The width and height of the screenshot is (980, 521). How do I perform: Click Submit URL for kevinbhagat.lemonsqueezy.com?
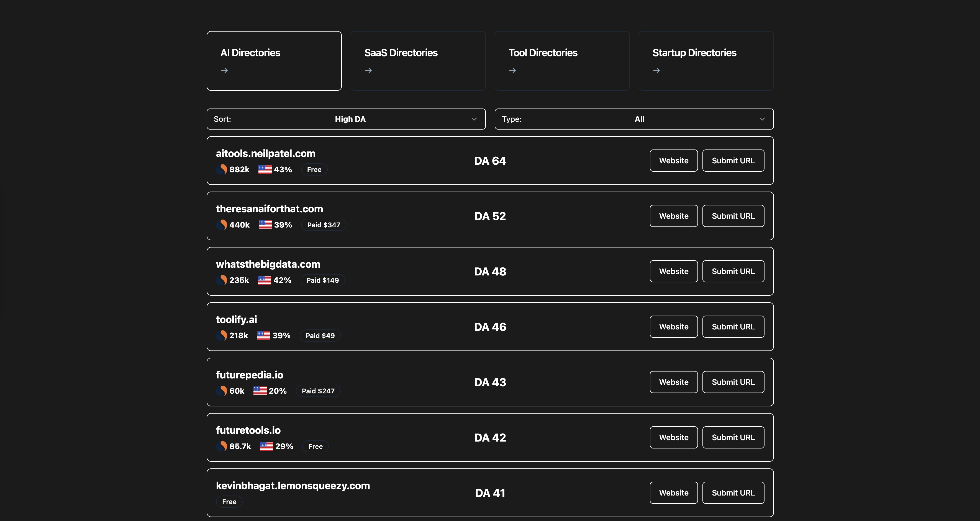733,493
